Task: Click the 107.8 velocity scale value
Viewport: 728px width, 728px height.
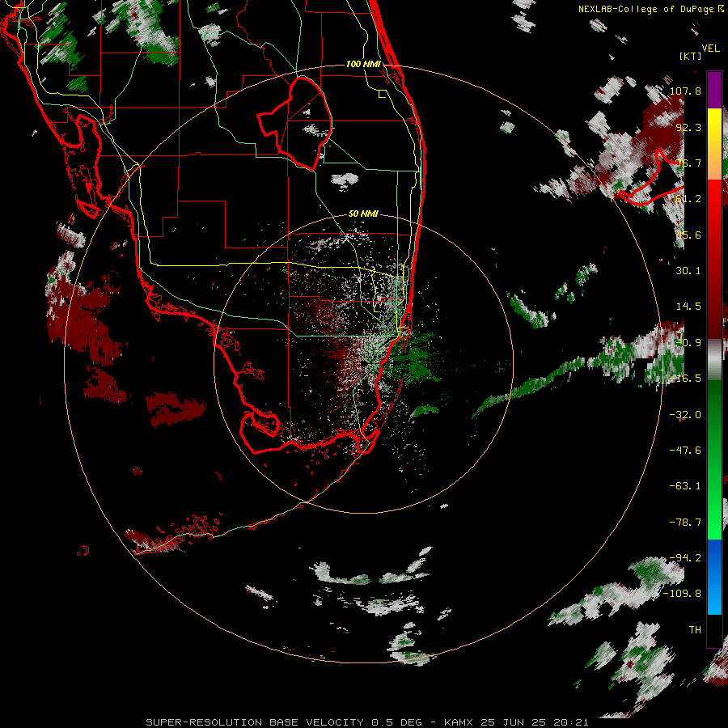Action: (x=685, y=91)
